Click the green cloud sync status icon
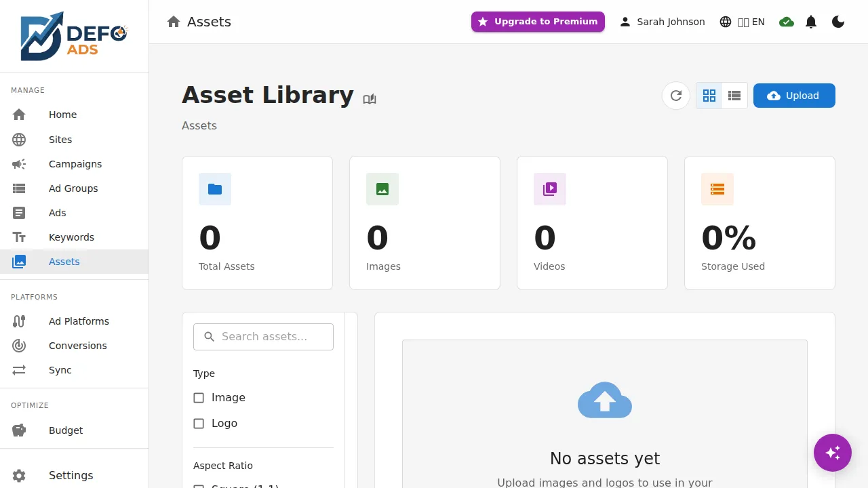Image resolution: width=868 pixels, height=488 pixels. (787, 22)
